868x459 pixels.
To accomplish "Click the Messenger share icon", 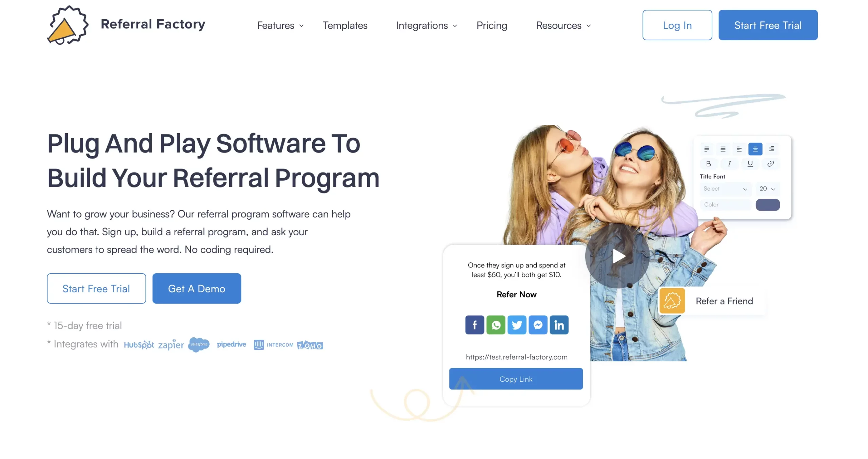I will (x=537, y=325).
